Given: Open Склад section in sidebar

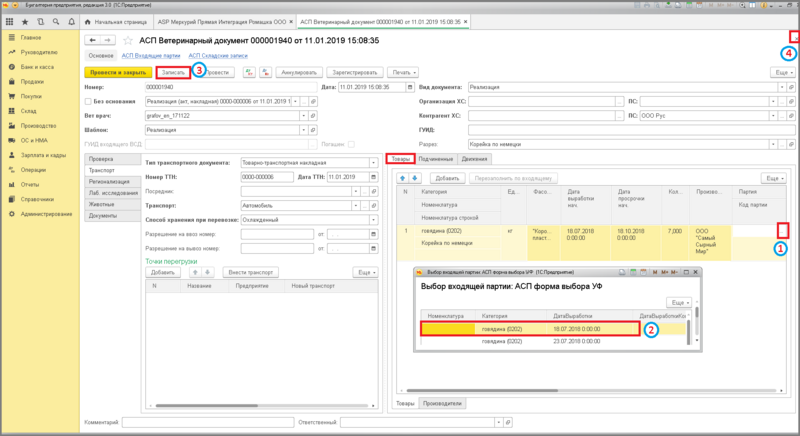Looking at the screenshot, I should pos(28,111).
